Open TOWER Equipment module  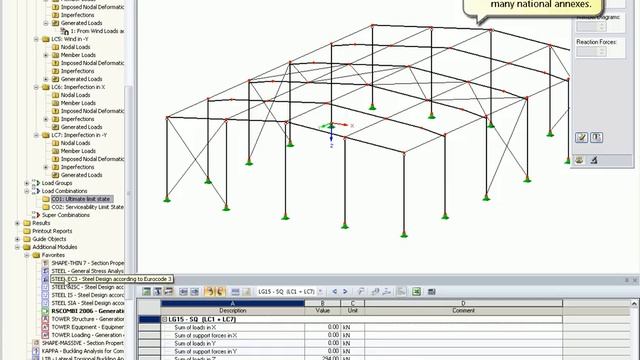pyautogui.click(x=88, y=327)
